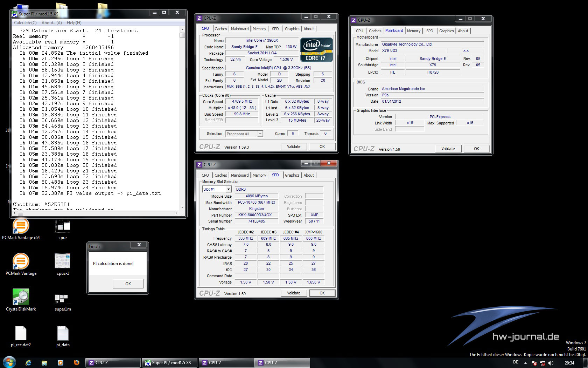588x368 pixels.
Task: Select Memory tab in SPD window
Action: click(259, 175)
